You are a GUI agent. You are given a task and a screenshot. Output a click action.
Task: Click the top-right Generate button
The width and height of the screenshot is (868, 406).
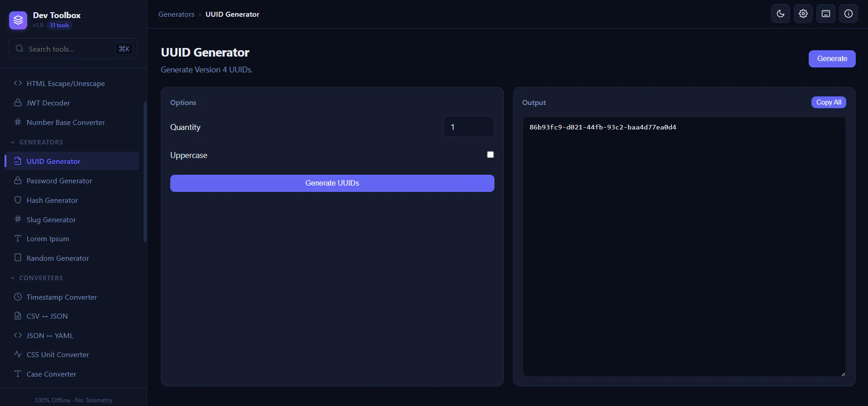click(832, 59)
